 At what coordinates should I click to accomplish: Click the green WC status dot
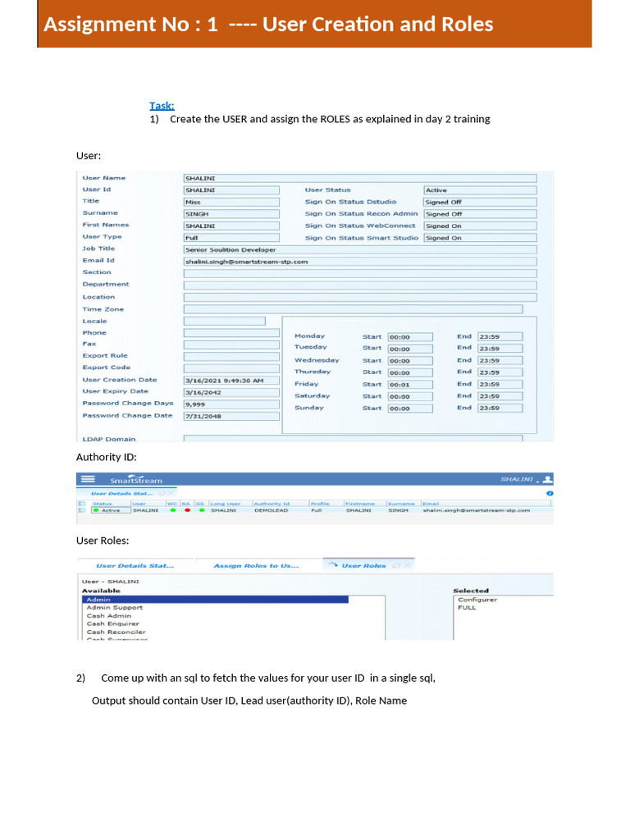click(x=172, y=510)
